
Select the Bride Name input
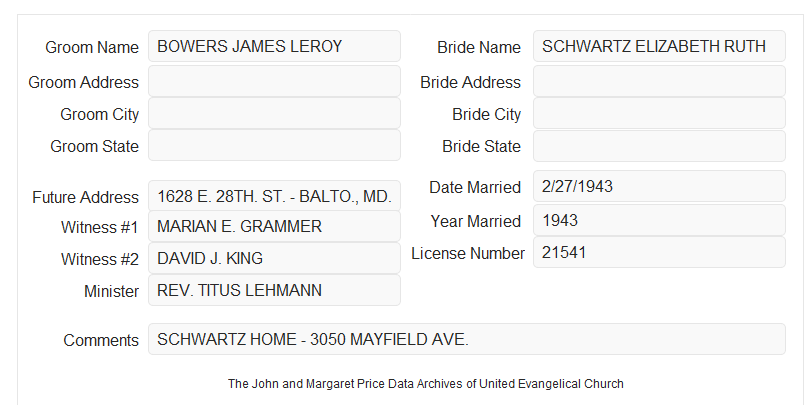[659, 46]
